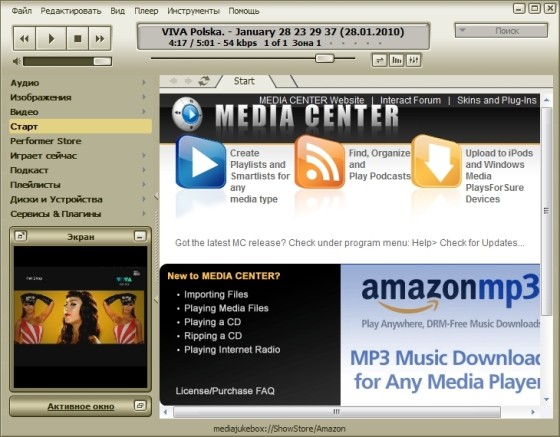Open the Playing a CD link
This screenshot has height=437, width=560.
coord(212,322)
